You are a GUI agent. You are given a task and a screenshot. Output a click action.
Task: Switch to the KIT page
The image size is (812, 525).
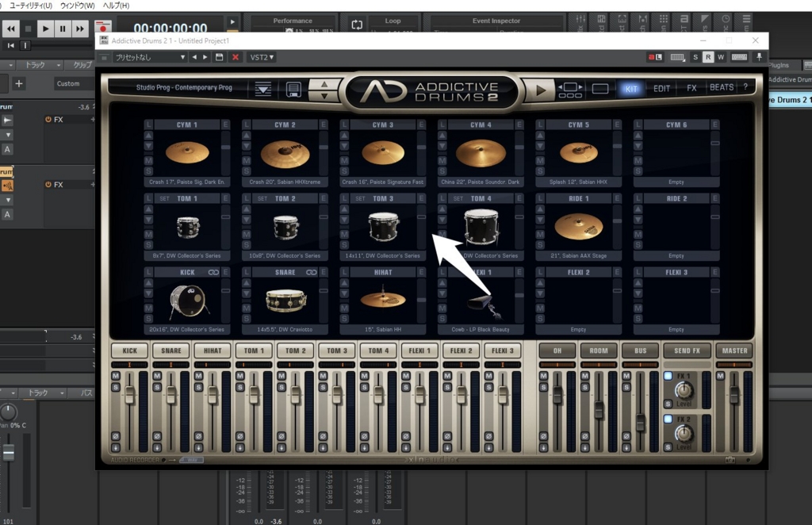630,89
